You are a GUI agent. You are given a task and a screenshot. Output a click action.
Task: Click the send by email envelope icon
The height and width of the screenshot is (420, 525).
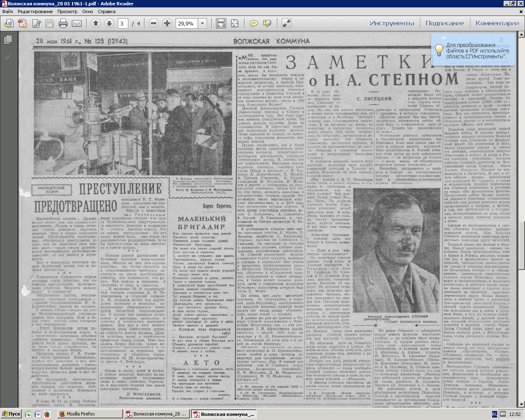(77, 23)
